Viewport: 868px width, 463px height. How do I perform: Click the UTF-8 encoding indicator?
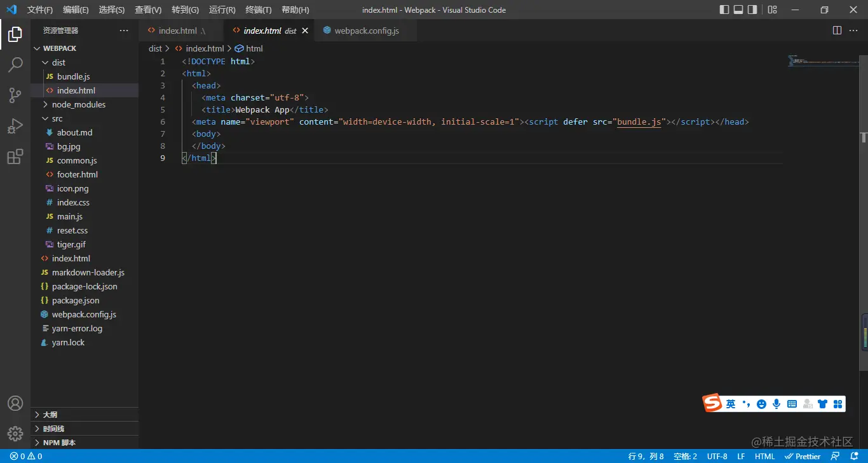click(x=717, y=456)
